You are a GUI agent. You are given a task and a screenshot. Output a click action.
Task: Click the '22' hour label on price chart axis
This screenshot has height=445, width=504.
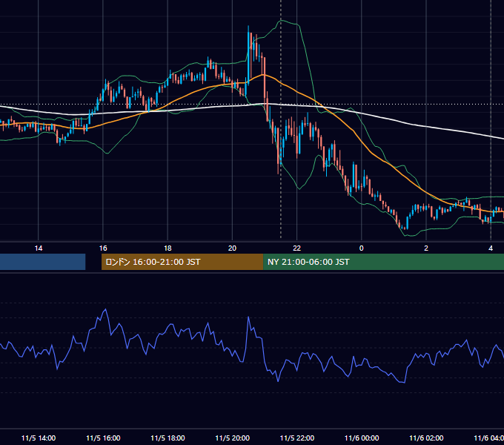(x=296, y=248)
